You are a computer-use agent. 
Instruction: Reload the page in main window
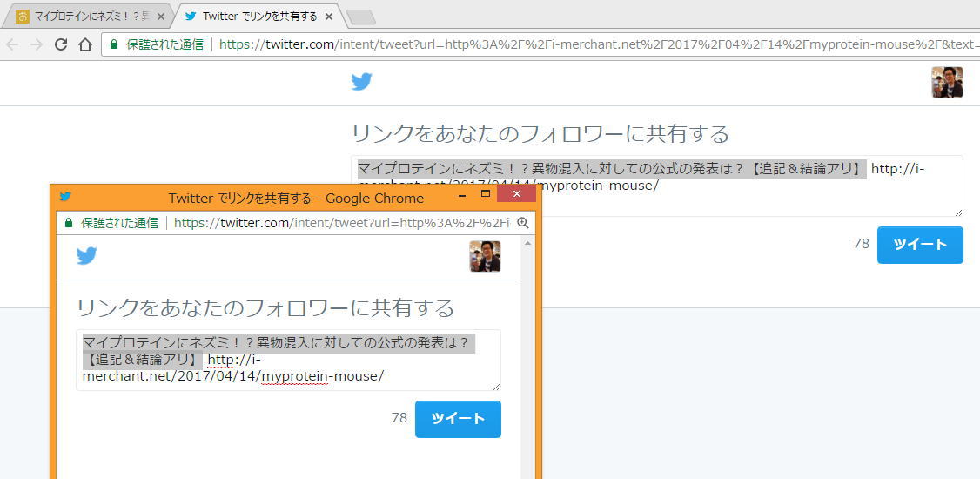tap(61, 44)
